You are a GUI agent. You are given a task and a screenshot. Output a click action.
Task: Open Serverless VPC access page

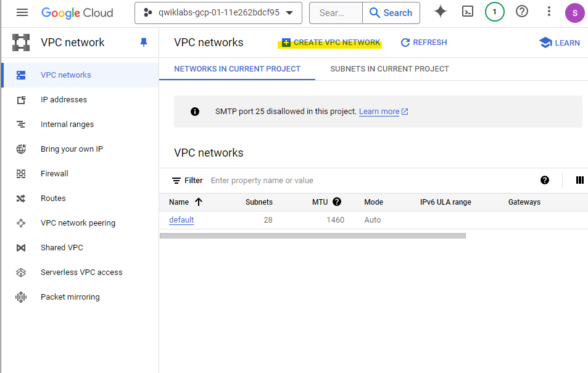pyautogui.click(x=80, y=273)
